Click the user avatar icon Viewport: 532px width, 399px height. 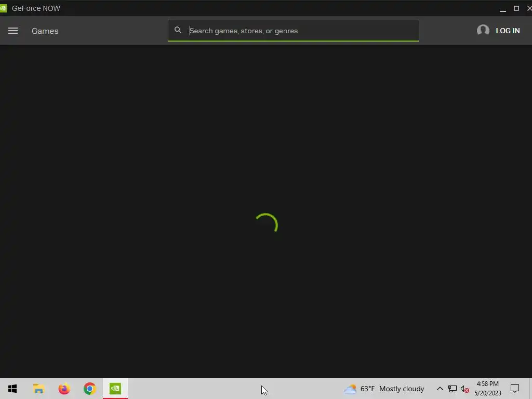point(483,31)
